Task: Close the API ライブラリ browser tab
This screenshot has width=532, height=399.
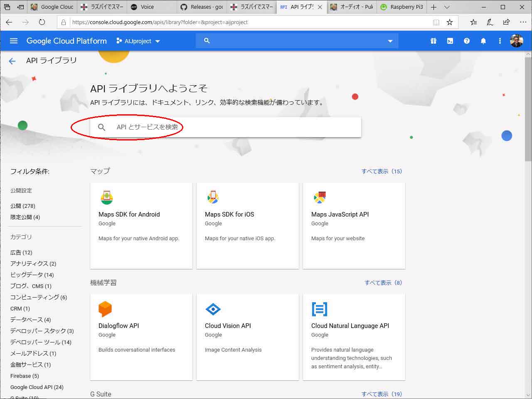Action: [320, 7]
